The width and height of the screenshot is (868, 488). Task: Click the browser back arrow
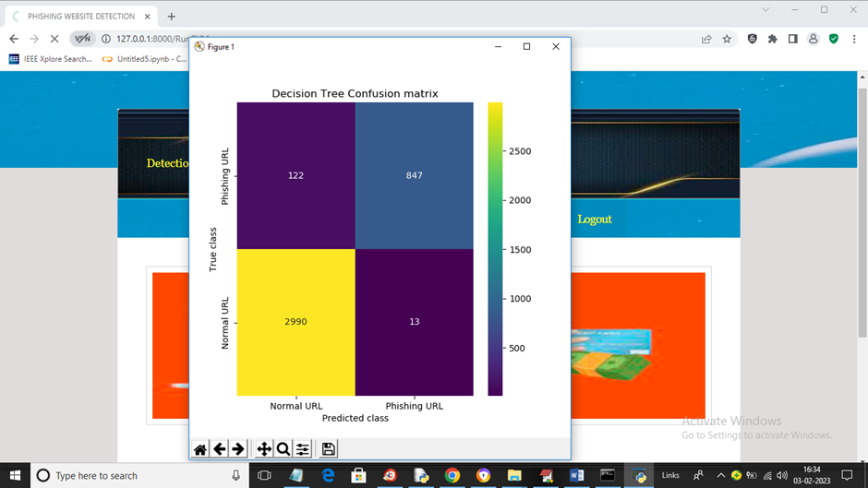(x=14, y=39)
